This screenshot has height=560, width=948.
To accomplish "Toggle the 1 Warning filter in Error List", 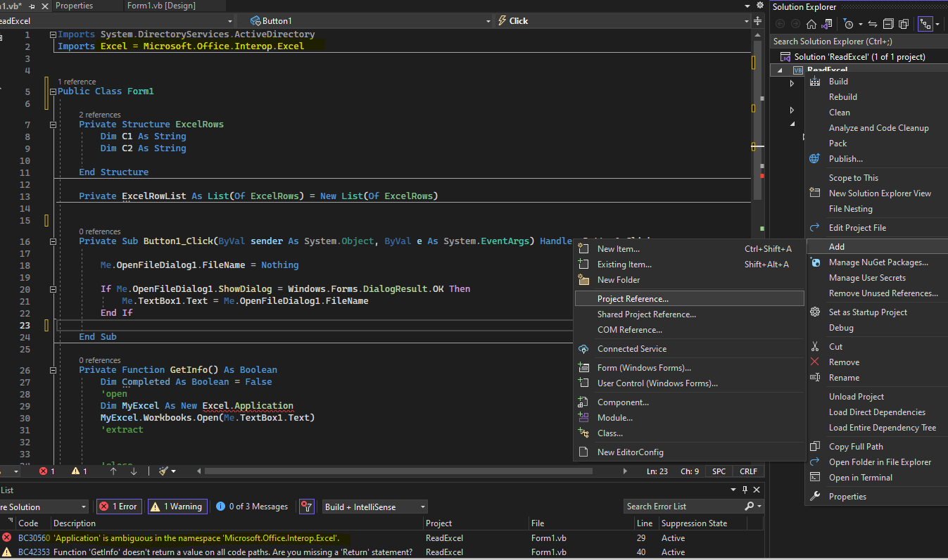I will click(x=177, y=507).
